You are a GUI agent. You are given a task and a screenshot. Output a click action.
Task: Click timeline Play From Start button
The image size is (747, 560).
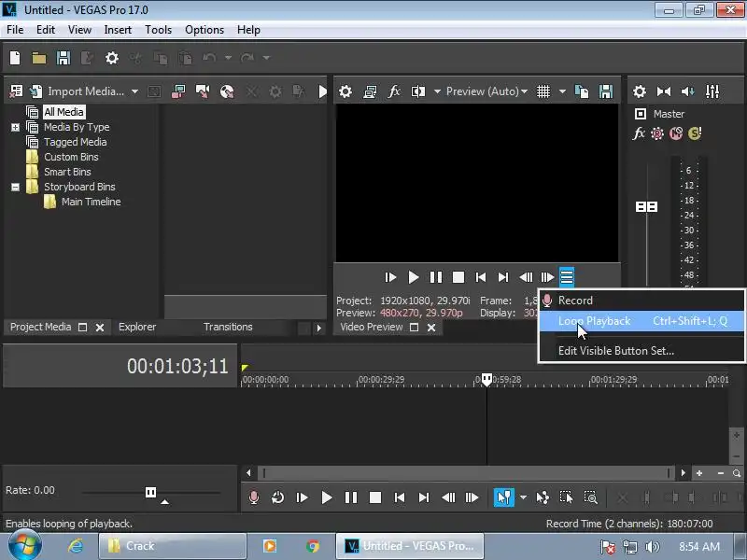coord(302,497)
